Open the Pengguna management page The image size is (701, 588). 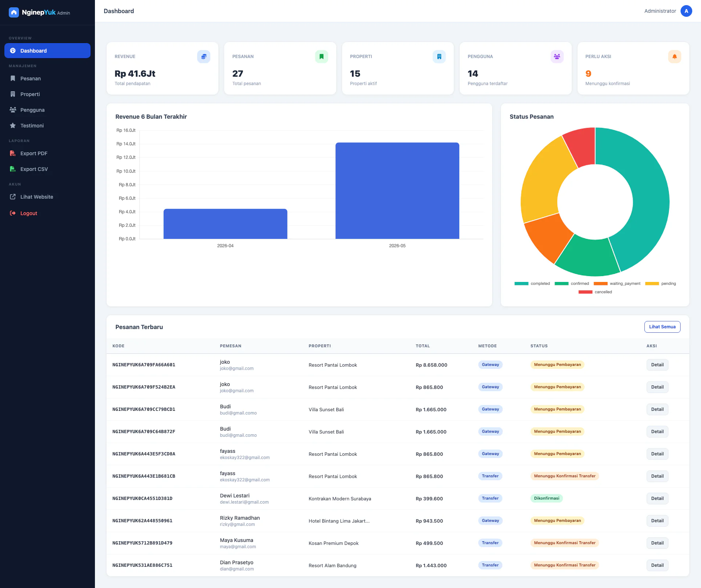click(x=47, y=110)
